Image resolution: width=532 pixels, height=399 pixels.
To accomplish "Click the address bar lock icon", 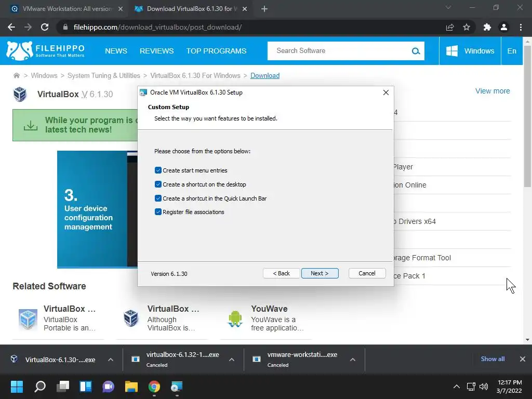I will click(x=65, y=27).
